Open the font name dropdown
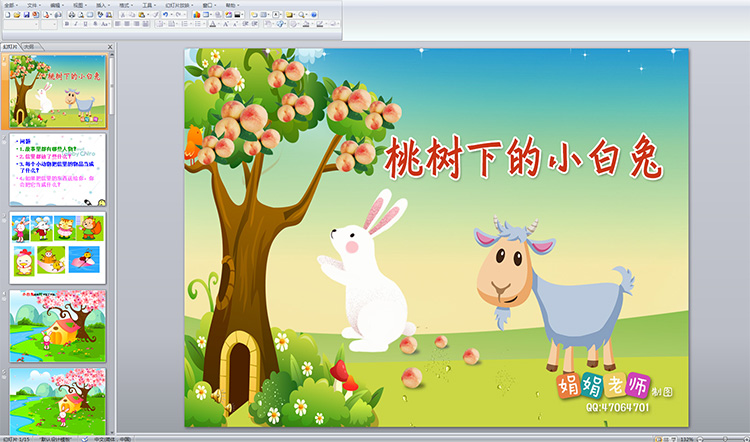Image resolution: width=750 pixels, height=442 pixels. [x=36, y=24]
